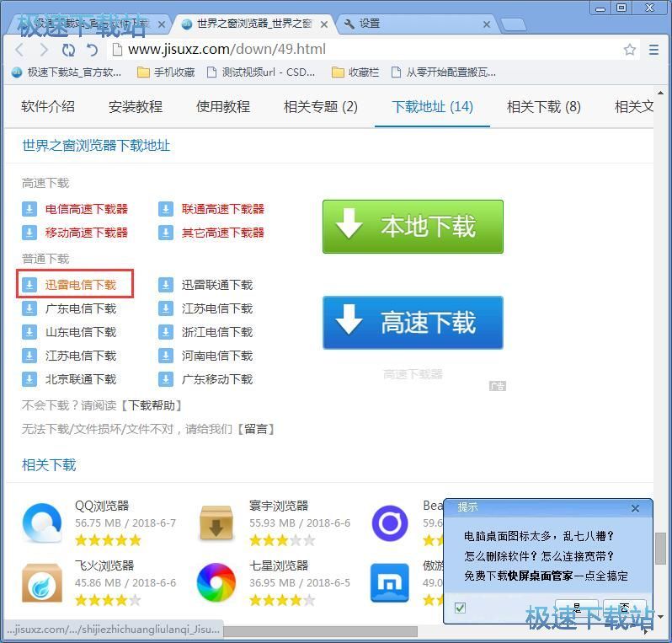
Task: Open the purple Beaker browser icon
Action: coord(390,522)
